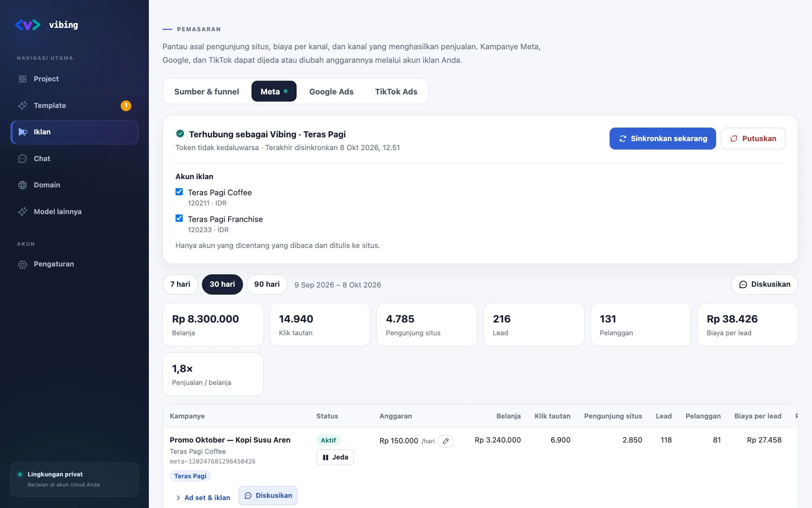The height and width of the screenshot is (508, 812).
Task: Expand Ad set & iklan details
Action: click(x=203, y=497)
